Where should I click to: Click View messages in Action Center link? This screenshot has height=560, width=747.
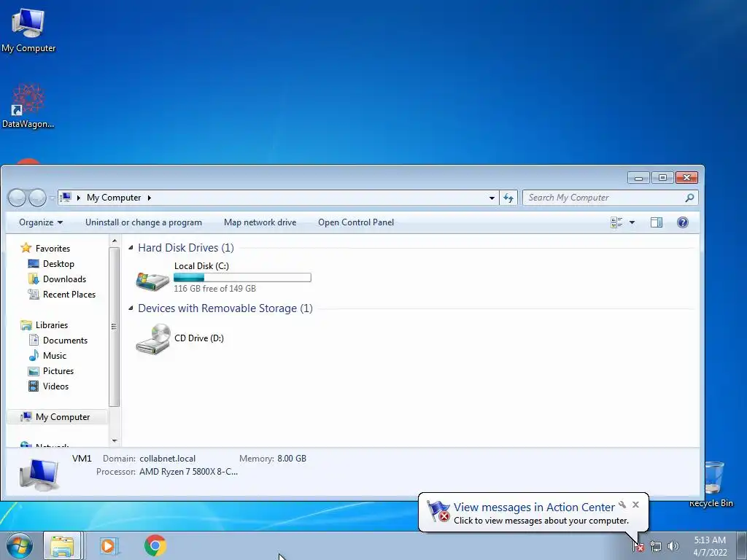(x=534, y=507)
